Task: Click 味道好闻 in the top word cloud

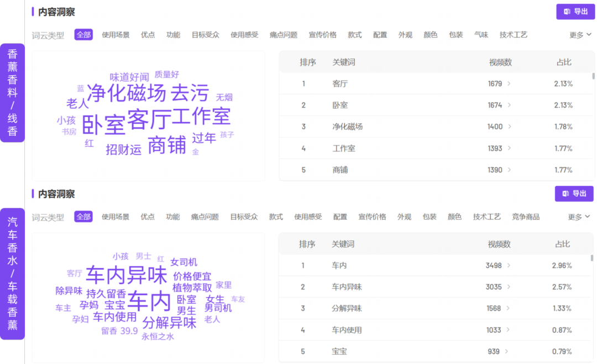Action: pos(129,77)
